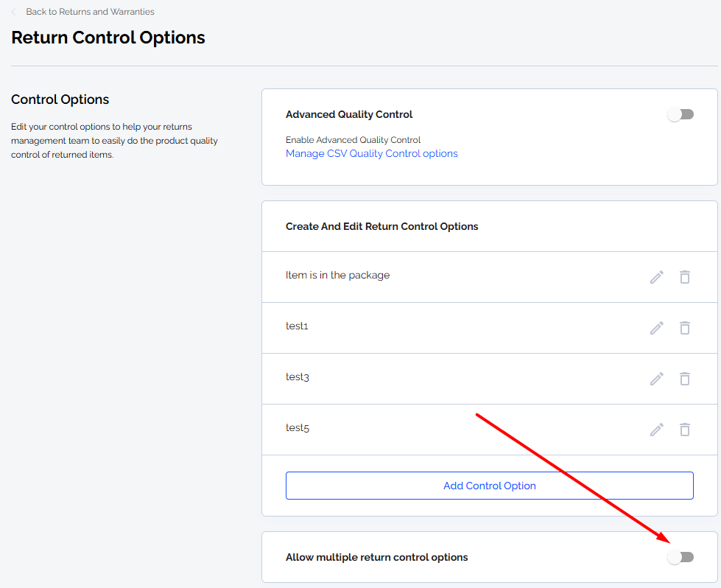
Task: Open Manage CSV Quality Control options link
Action: click(371, 154)
